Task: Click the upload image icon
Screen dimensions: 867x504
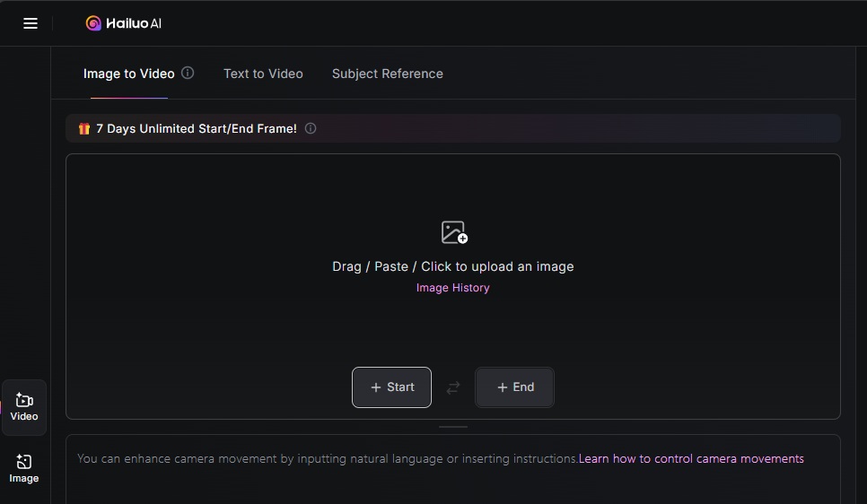Action: point(454,232)
